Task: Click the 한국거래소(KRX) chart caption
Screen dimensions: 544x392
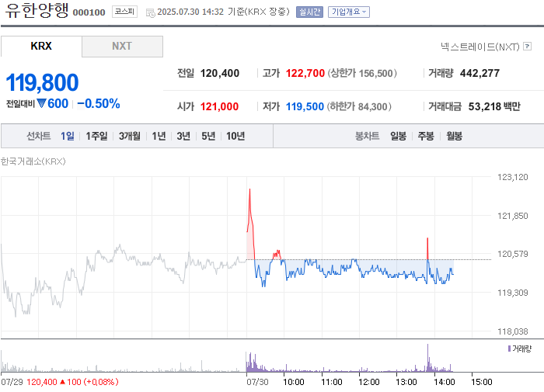Action: click(x=33, y=161)
